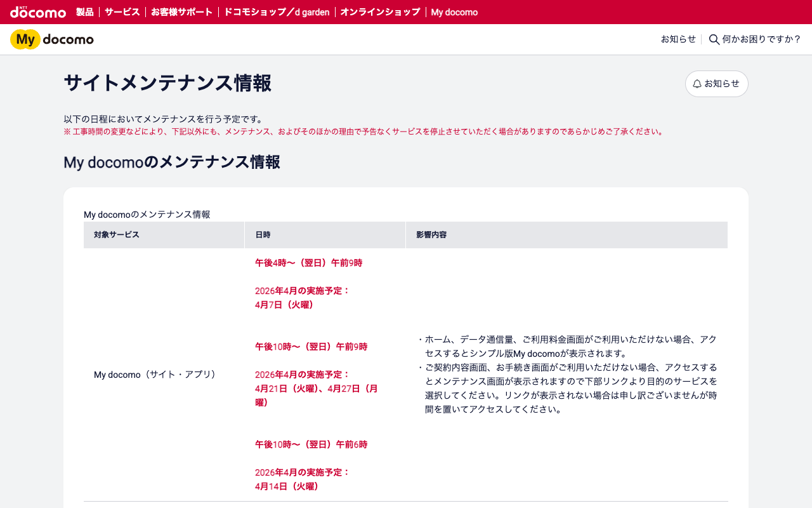This screenshot has height=508, width=812.
Task: Click the bell icon in お知らせ button
Action: click(x=697, y=84)
